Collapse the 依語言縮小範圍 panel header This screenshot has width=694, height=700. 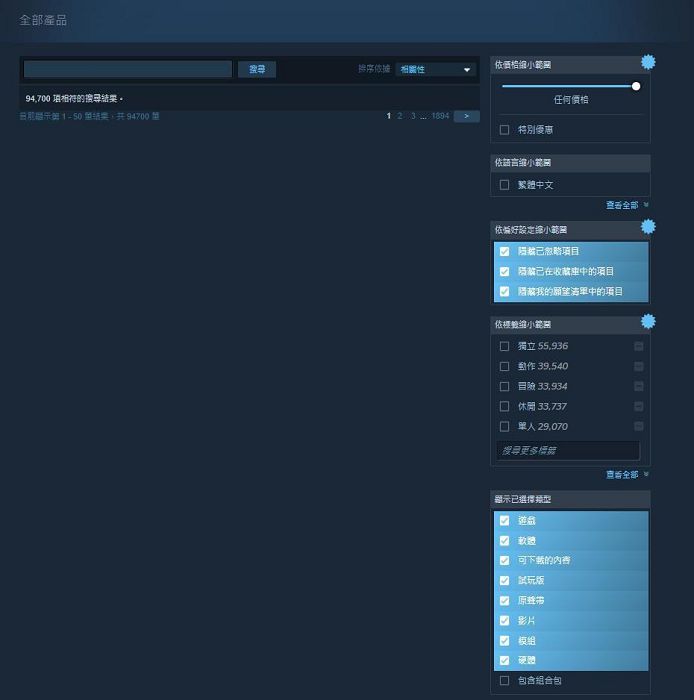(570, 163)
